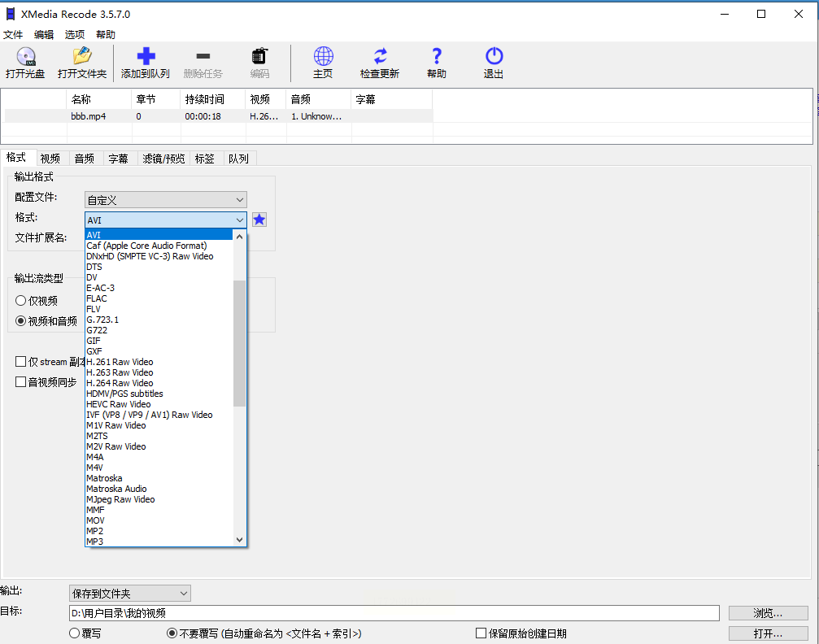Enable the 保留原始创建日期 checkbox

(481, 633)
